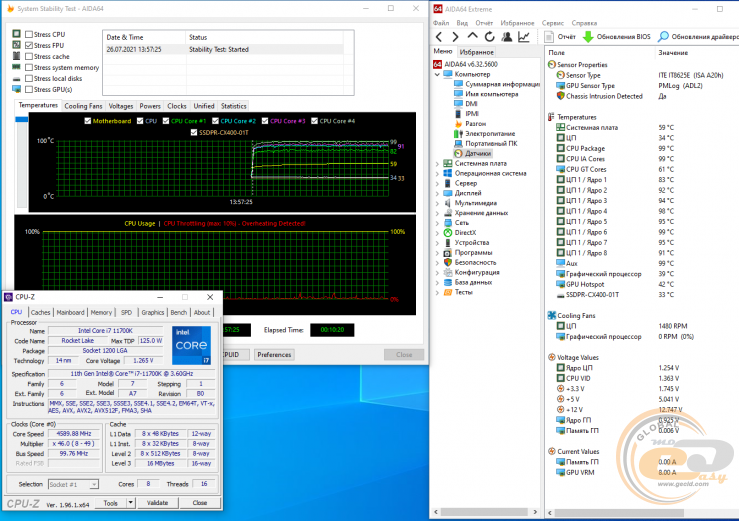The width and height of the screenshot is (739, 521).
Task: Select Портативный ПК tree item
Action: pos(485,143)
